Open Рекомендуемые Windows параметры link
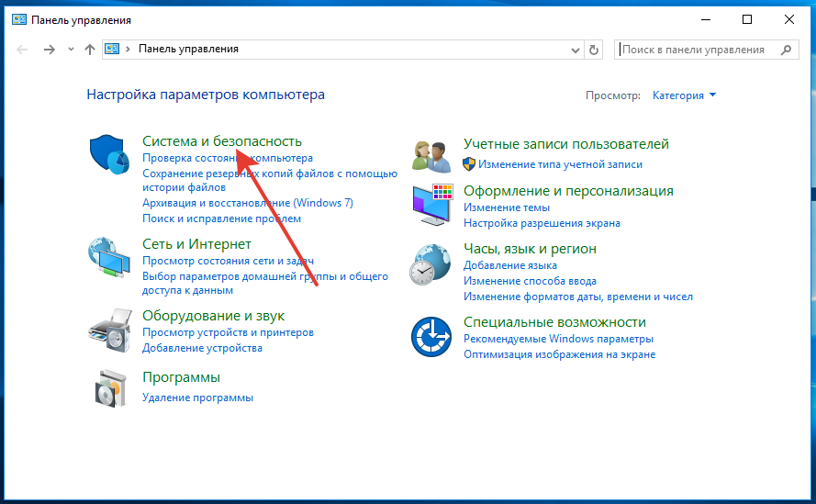Image resolution: width=816 pixels, height=504 pixels. (558, 339)
